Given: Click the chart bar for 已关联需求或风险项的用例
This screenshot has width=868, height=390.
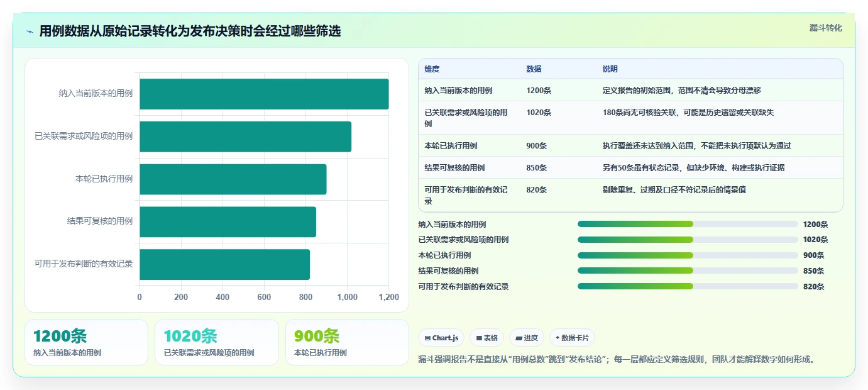Looking at the screenshot, I should pos(245,136).
